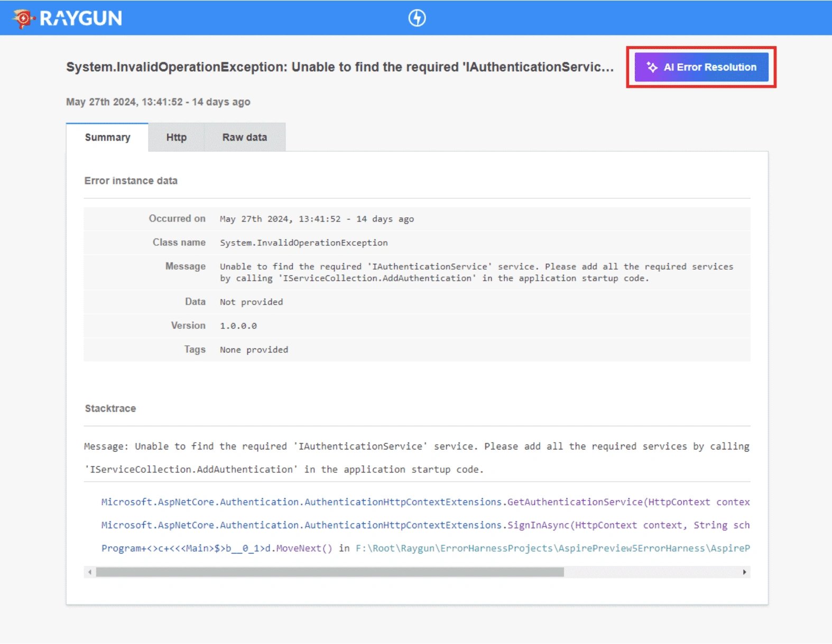The width and height of the screenshot is (832, 644).
Task: Click the Occurred on date value
Action: tap(317, 219)
